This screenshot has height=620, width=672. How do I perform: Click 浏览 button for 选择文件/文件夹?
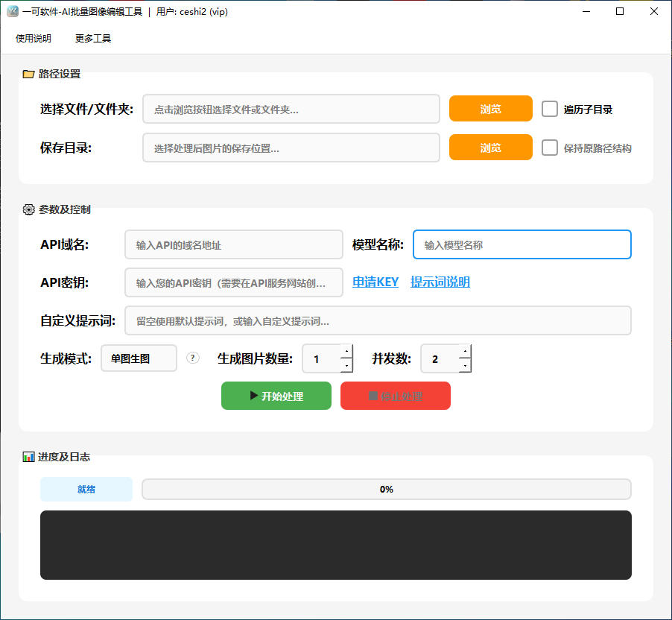tap(490, 109)
